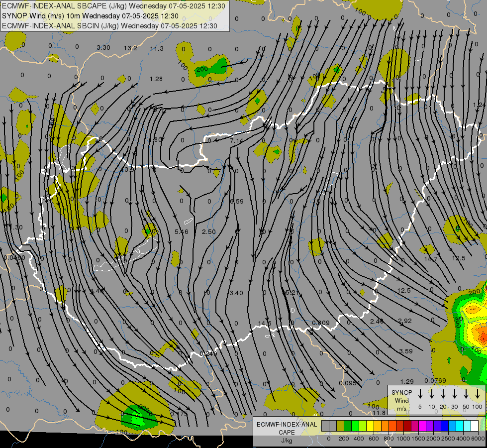The height and width of the screenshot is (448, 487).
Task: Click the 13.9 value on the map
Action: [127, 170]
